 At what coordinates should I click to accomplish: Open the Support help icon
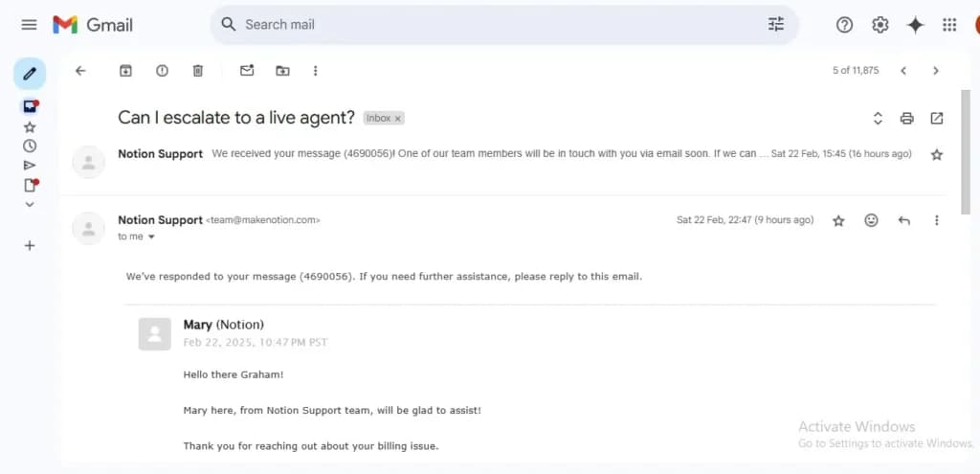pos(844,25)
